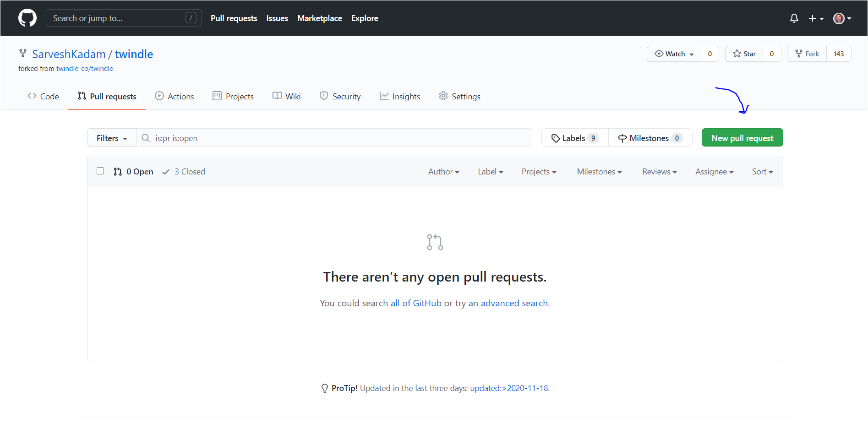Click the search magnifier icon in filter bar
The height and width of the screenshot is (429, 868).
[146, 138]
